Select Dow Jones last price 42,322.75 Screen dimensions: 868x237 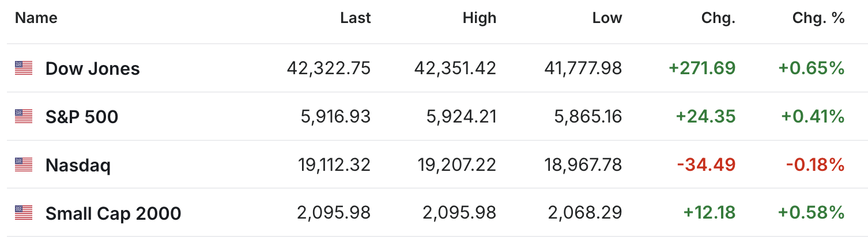point(329,68)
